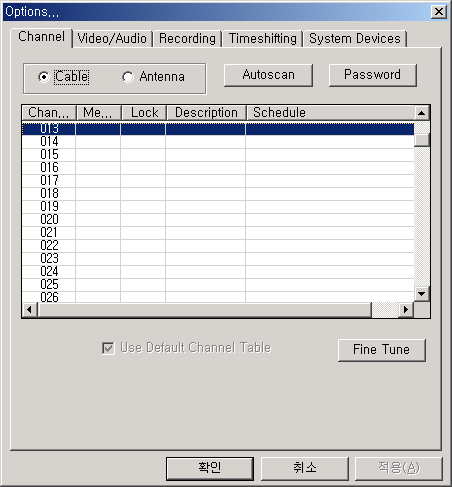The height and width of the screenshot is (487, 452).
Task: Select channel row 025
Action: [218, 285]
